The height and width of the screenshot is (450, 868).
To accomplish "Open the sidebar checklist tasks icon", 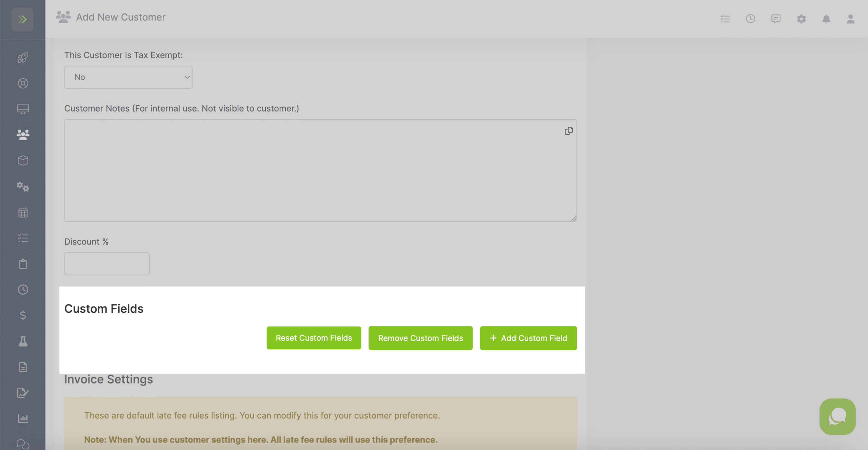I will [23, 238].
